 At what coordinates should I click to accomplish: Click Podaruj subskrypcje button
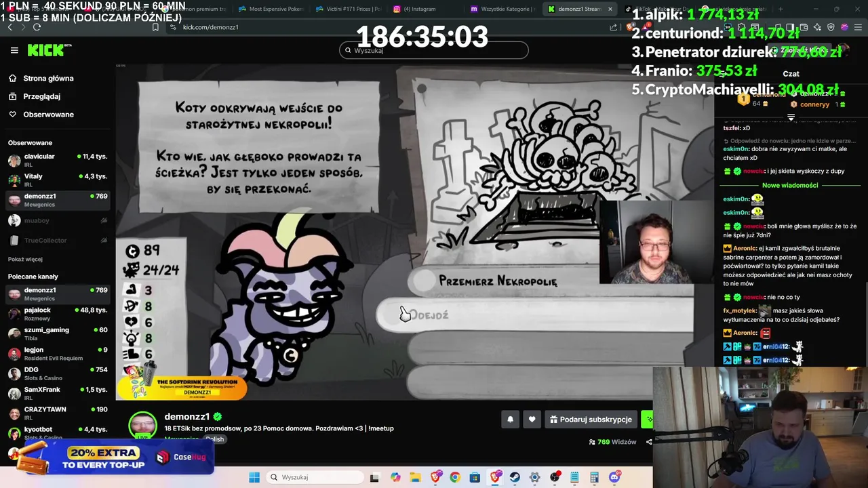(591, 420)
